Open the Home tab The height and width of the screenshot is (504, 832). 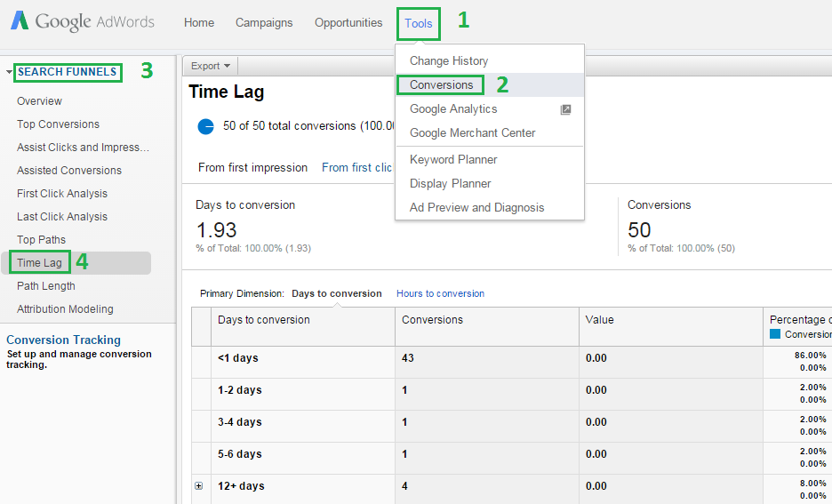coord(199,23)
